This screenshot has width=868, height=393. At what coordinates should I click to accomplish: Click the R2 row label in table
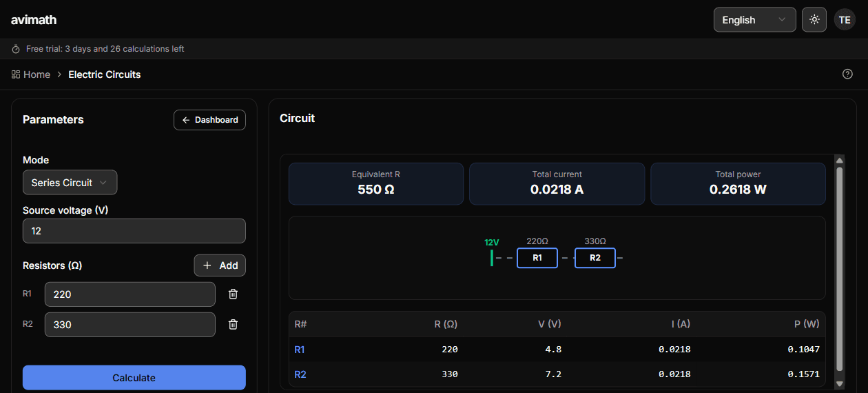pos(300,374)
